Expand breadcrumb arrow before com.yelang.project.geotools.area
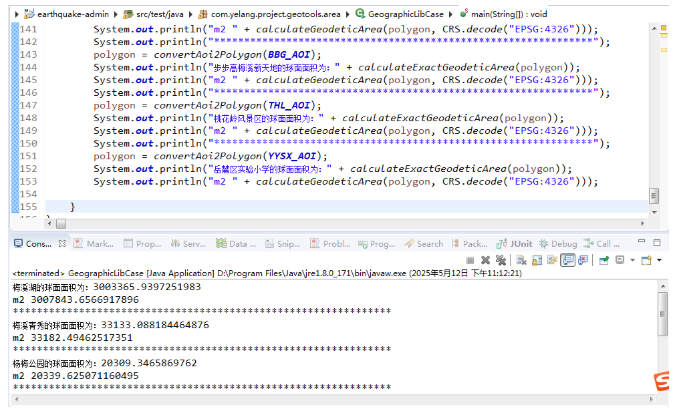674x415 pixels. 190,14
